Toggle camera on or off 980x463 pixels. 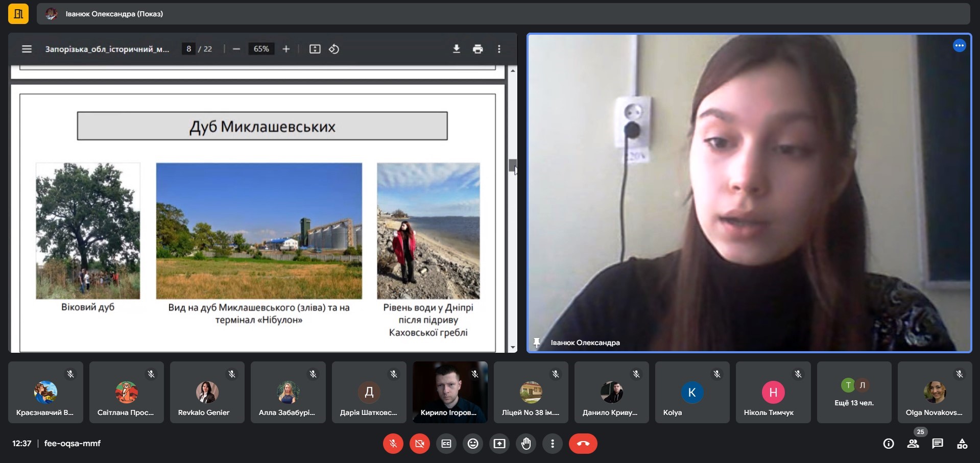[420, 444]
